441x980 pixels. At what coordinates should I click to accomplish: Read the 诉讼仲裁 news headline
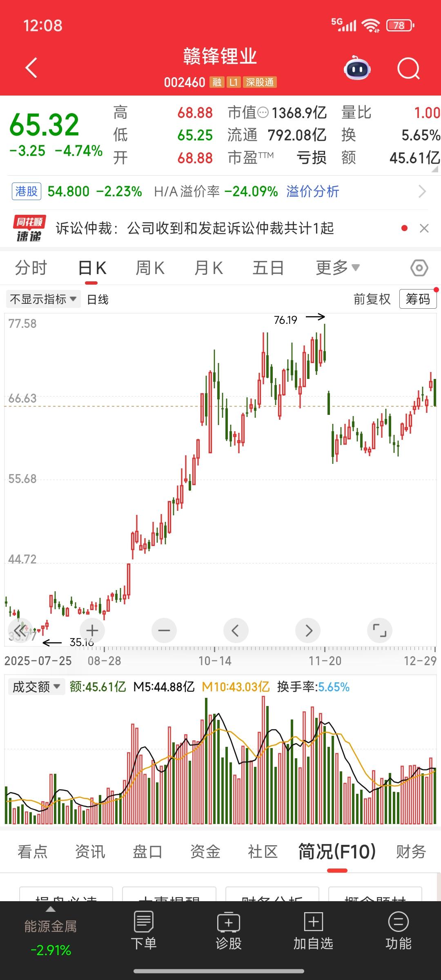pyautogui.click(x=195, y=228)
